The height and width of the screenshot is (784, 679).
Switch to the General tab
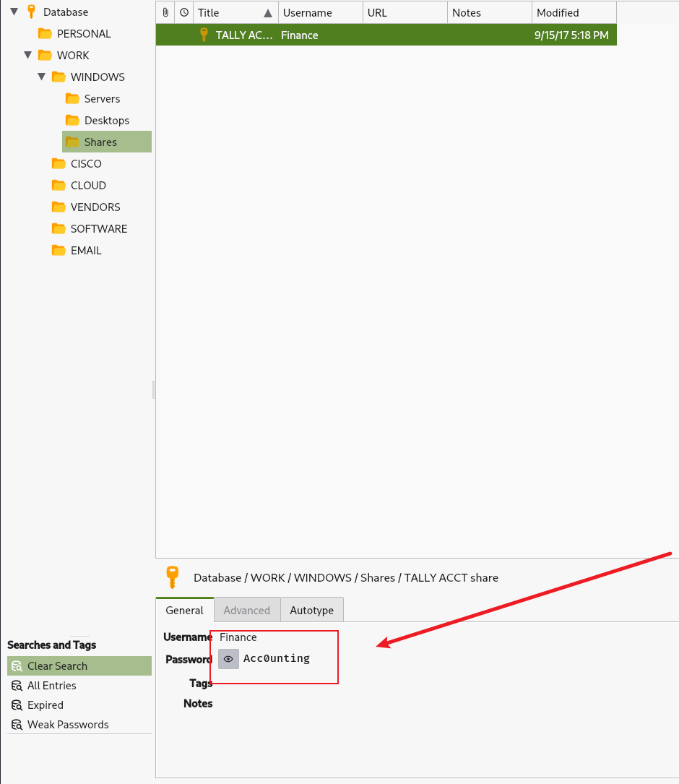point(184,610)
